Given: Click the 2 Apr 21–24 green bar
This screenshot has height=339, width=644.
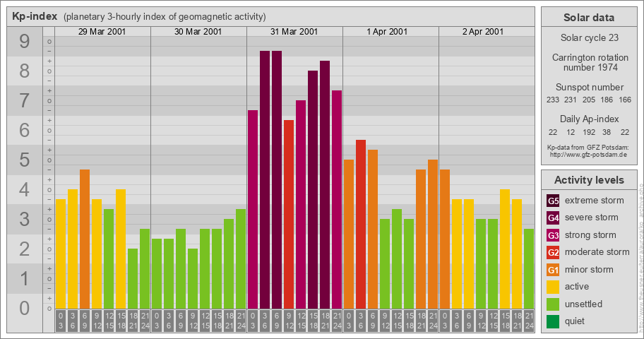Looking at the screenshot, I should pos(529,269).
